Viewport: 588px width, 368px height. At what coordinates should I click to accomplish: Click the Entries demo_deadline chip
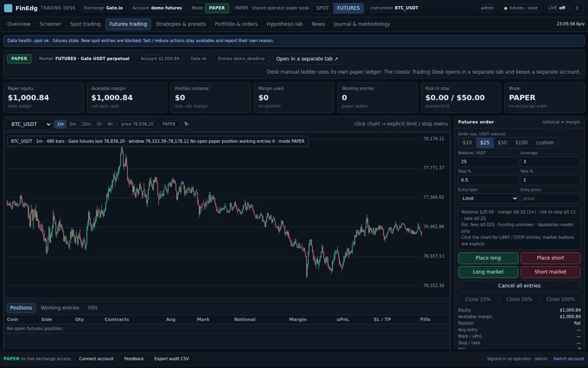pyautogui.click(x=241, y=59)
